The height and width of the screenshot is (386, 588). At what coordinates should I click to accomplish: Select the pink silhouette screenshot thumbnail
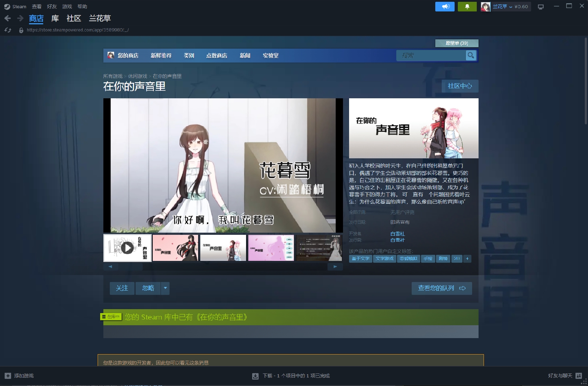tap(271, 248)
